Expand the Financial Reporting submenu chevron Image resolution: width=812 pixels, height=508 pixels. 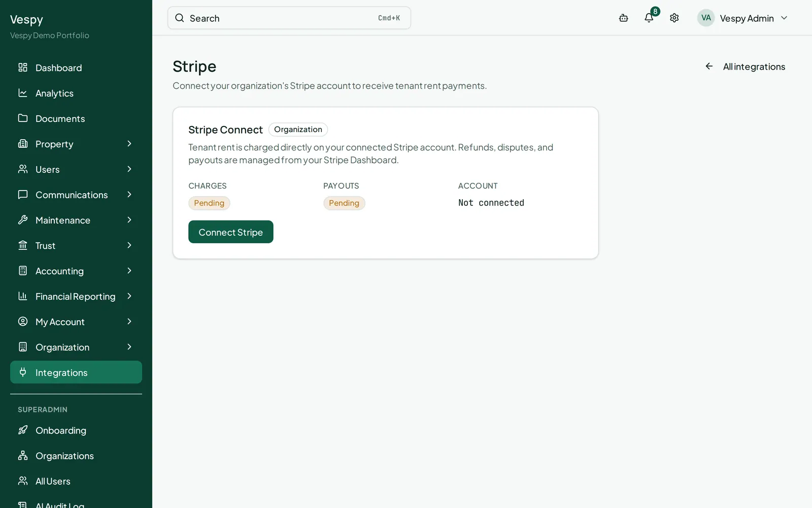click(x=129, y=296)
